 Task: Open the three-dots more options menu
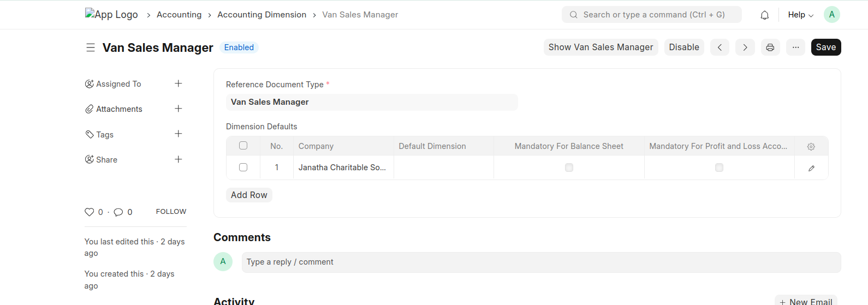tap(795, 47)
